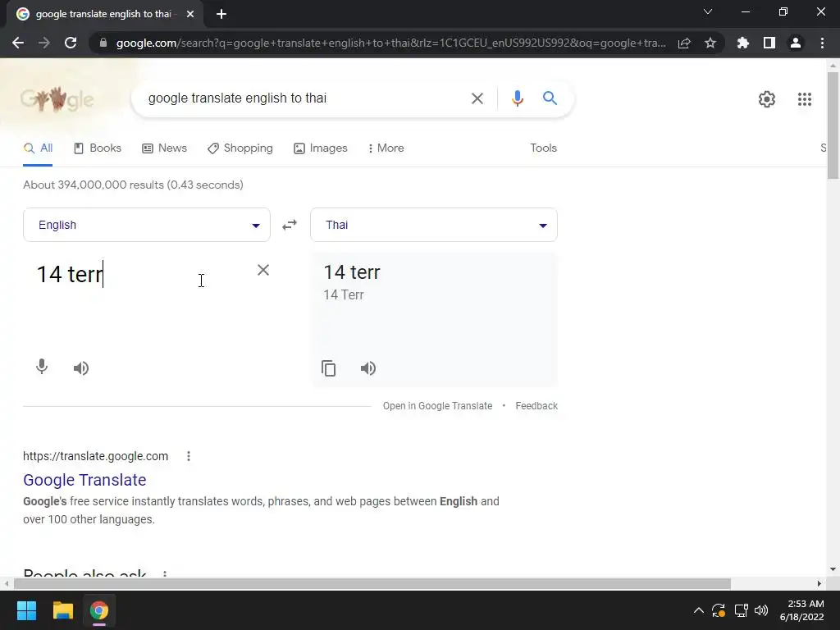Open the volume control in tray
This screenshot has height=630, width=840.
pos(760,610)
